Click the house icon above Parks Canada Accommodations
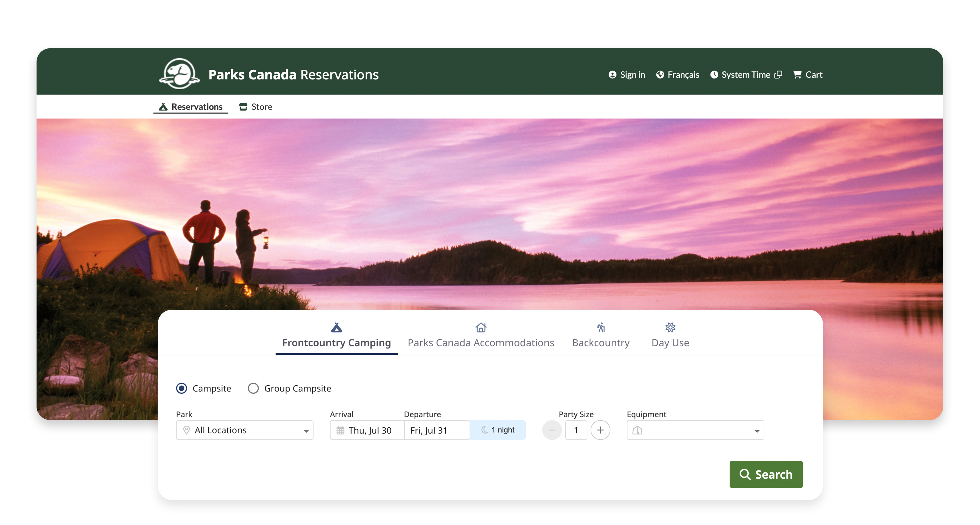Screen dimensions: 980x525 point(481,327)
